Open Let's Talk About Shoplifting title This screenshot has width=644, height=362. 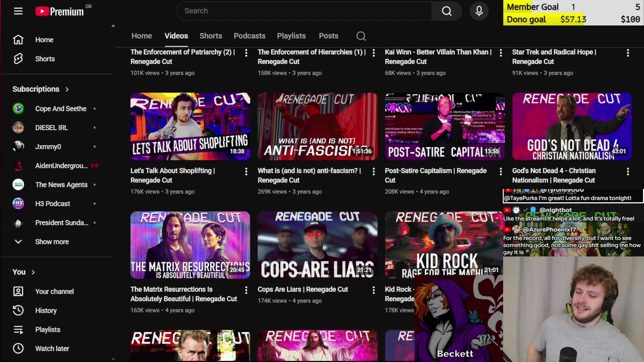[x=173, y=175]
